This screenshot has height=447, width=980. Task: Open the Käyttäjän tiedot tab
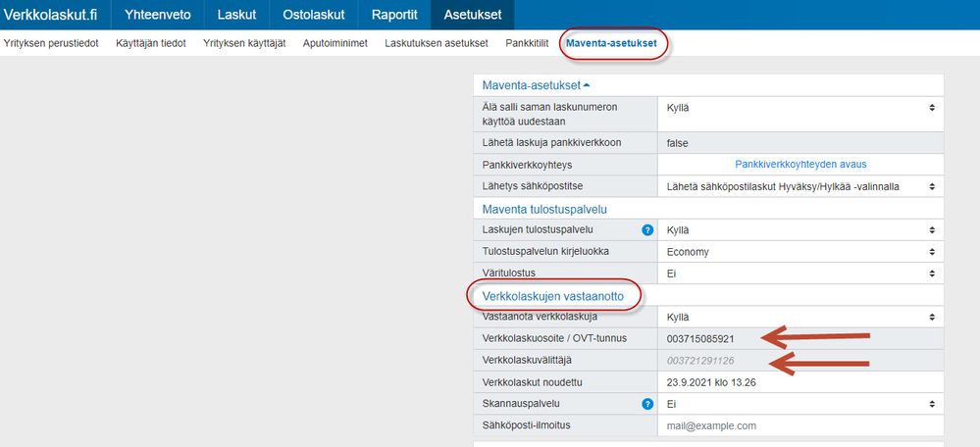[x=151, y=43]
